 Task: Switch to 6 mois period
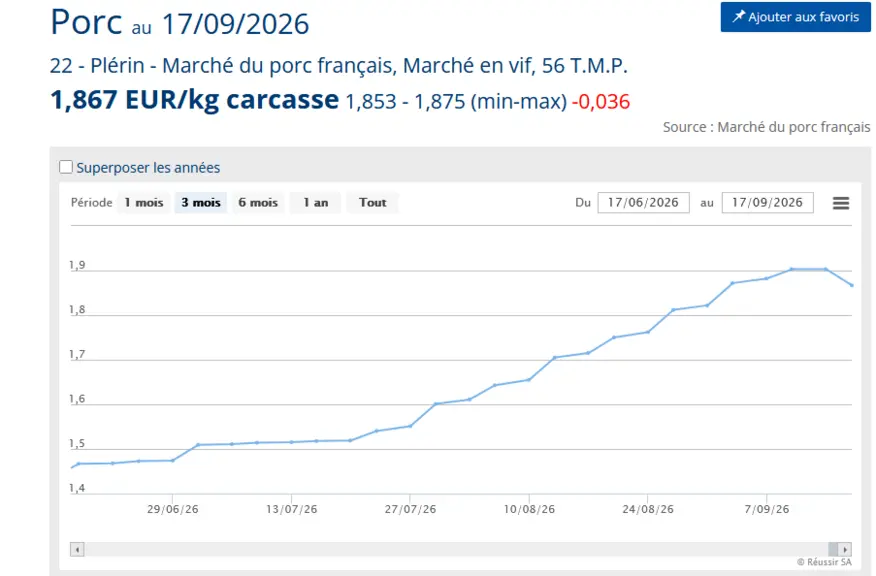coord(258,202)
